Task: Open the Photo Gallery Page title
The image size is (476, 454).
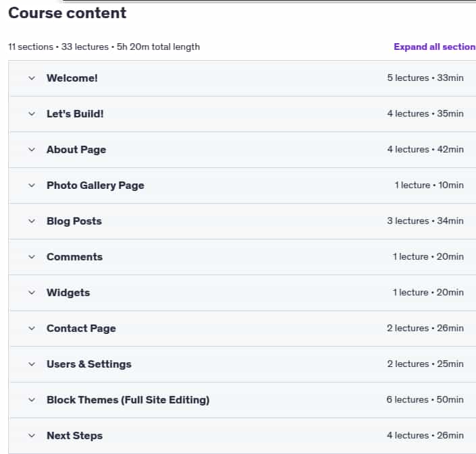Action: (x=95, y=186)
